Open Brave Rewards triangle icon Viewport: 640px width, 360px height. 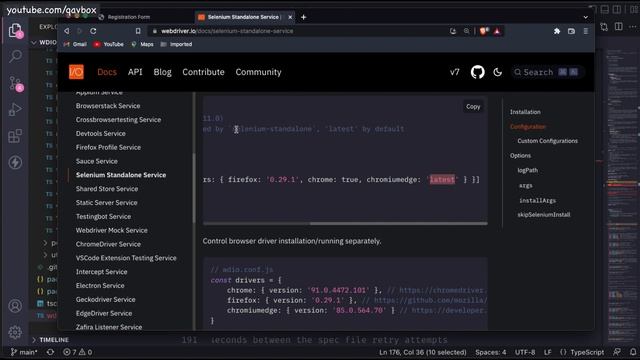point(497,31)
